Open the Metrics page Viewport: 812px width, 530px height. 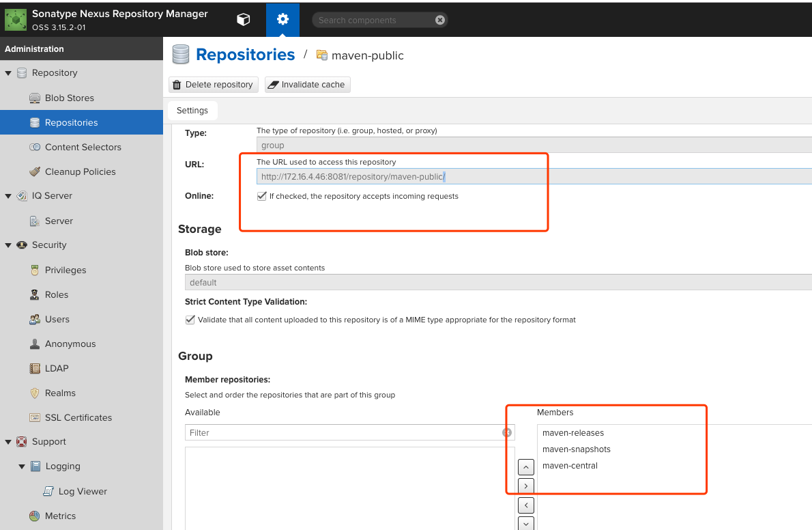[x=60, y=516]
